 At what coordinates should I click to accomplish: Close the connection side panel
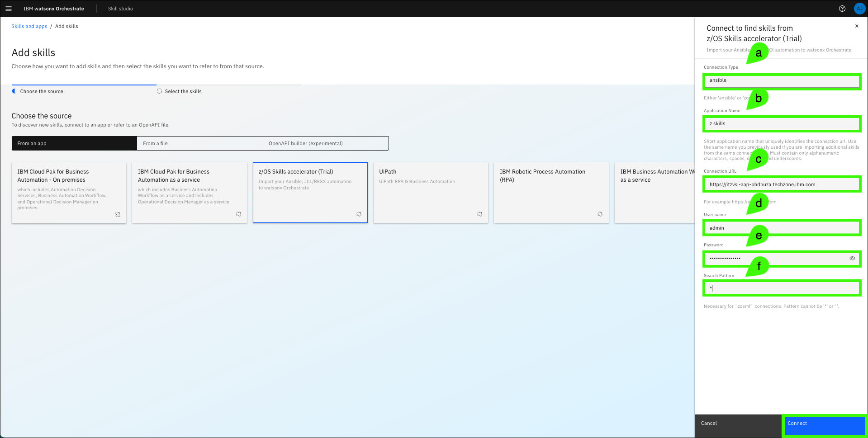pyautogui.click(x=856, y=26)
